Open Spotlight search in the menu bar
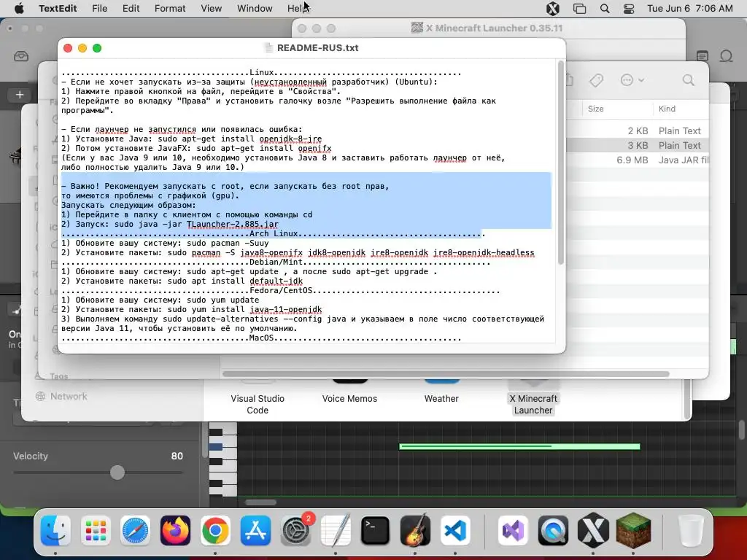 coord(605,9)
